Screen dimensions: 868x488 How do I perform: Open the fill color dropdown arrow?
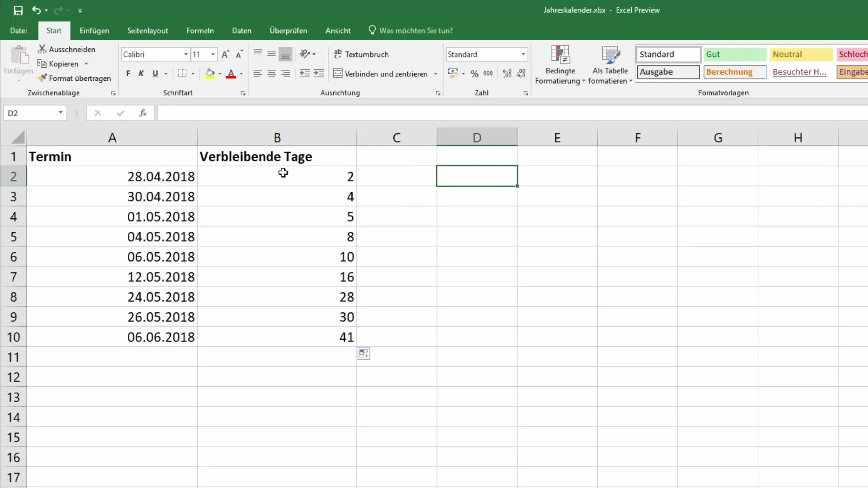tap(220, 74)
